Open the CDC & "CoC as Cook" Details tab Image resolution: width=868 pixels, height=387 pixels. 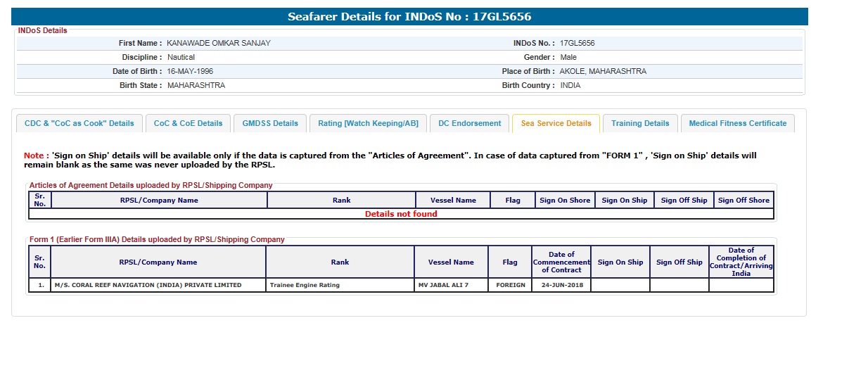[x=79, y=123]
